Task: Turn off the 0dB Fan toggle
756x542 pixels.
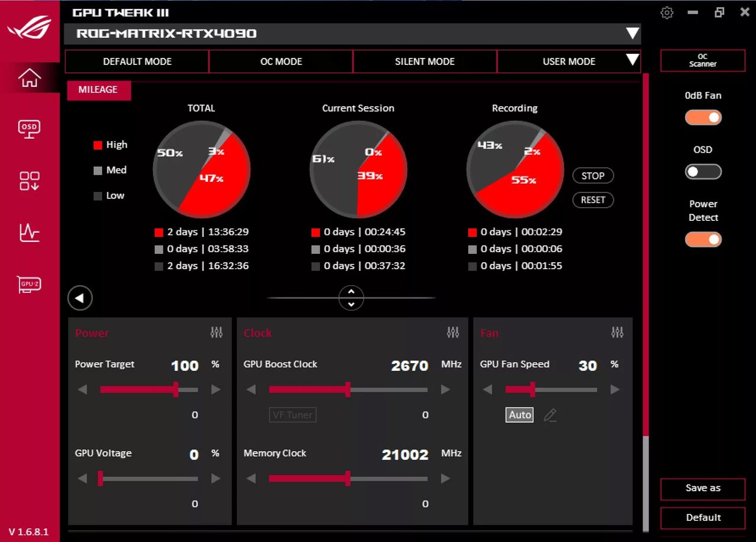Action: (x=703, y=117)
